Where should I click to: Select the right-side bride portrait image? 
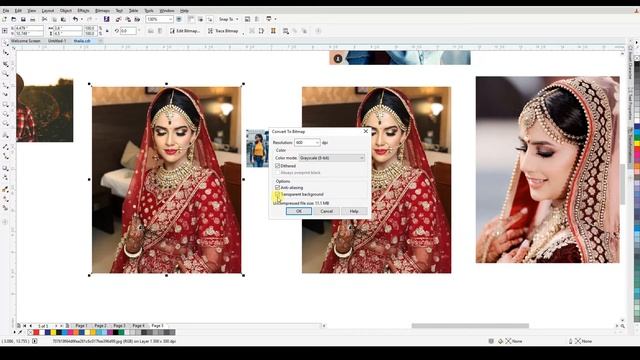pyautogui.click(x=548, y=169)
